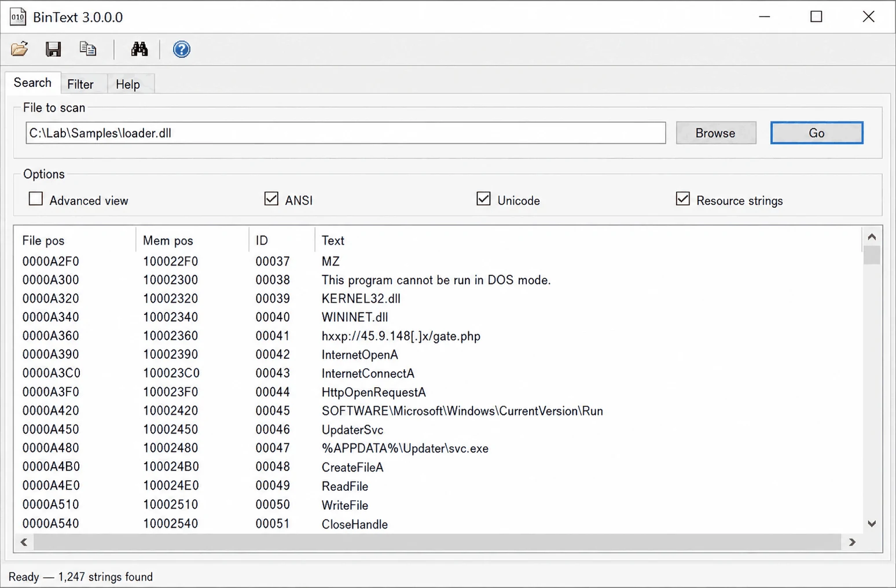Viewport: 896px width, 588px height.
Task: Select the WININET.dll string
Action: (355, 317)
